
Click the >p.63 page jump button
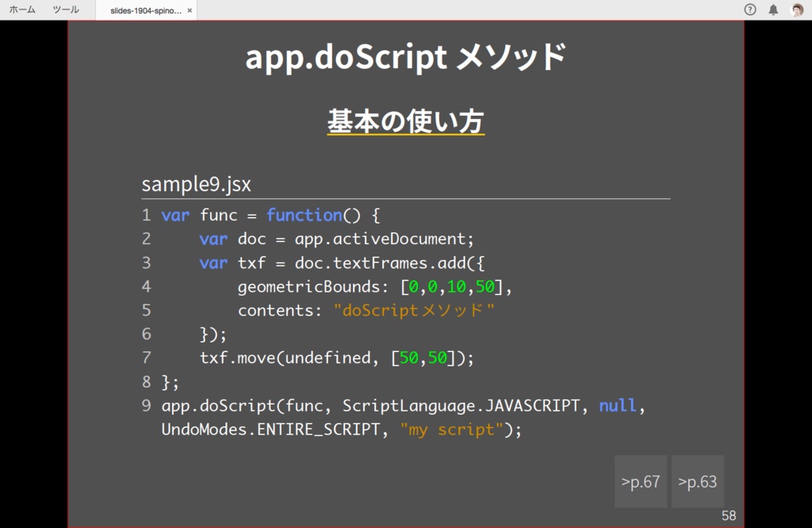click(x=697, y=481)
